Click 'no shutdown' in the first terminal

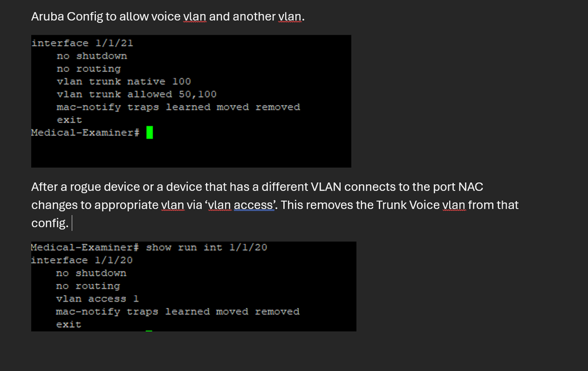pos(91,56)
